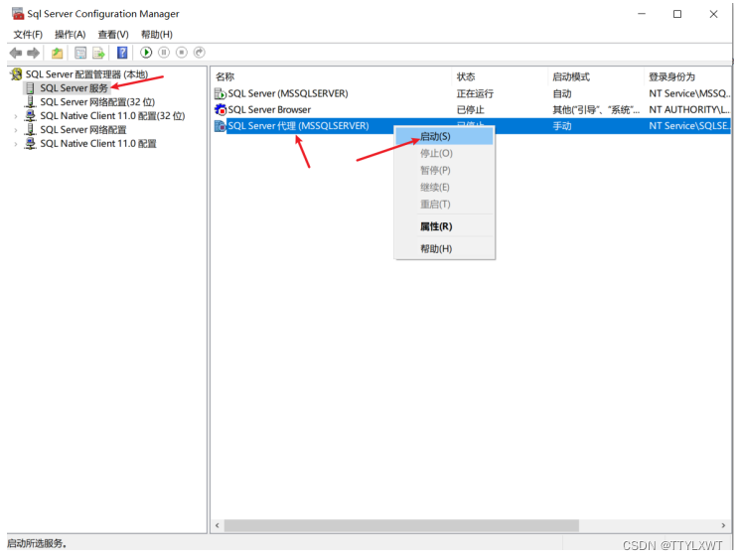Viewport: 738px width, 560px height.
Task: Click the SQL Server (MSSQLSERVER) service icon
Action: pyautogui.click(x=221, y=93)
